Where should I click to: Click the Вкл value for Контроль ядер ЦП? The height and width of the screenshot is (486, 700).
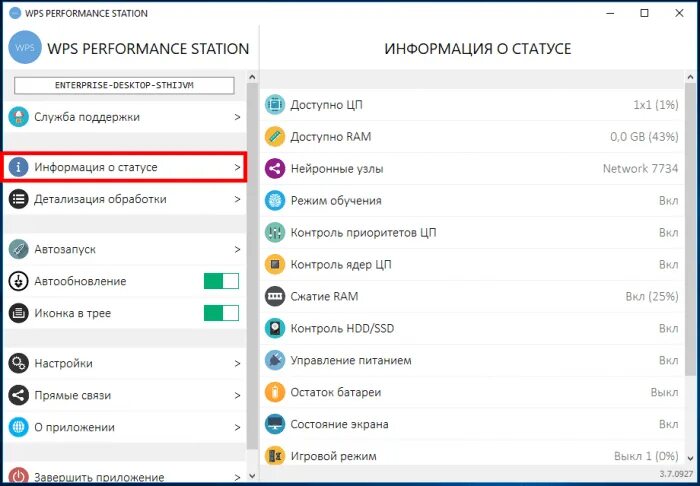(x=669, y=265)
